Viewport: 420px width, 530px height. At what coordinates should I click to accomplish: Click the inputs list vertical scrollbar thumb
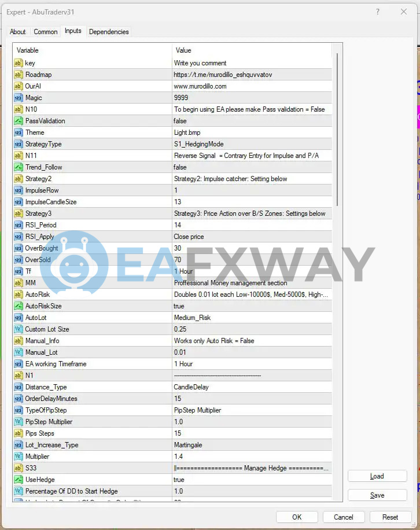[337, 129]
